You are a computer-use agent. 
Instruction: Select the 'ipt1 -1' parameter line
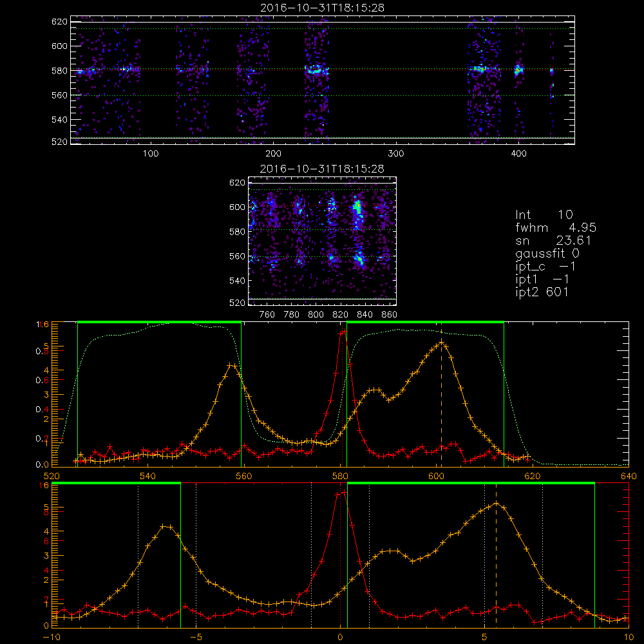542,279
